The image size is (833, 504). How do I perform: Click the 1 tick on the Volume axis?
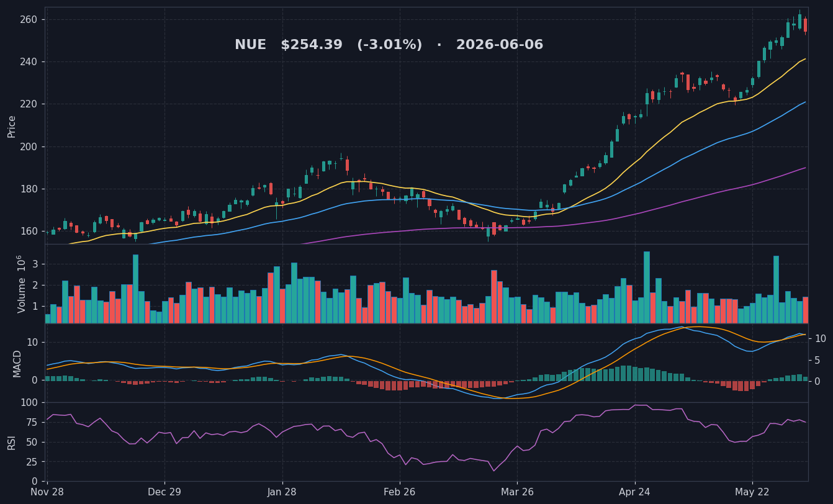tap(35, 307)
